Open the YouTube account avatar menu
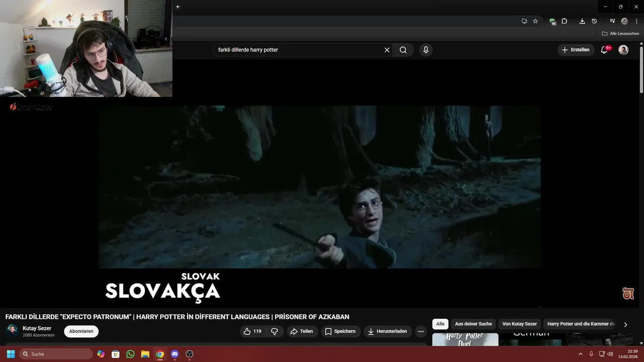Viewport: 644px width, 362px height. (623, 50)
